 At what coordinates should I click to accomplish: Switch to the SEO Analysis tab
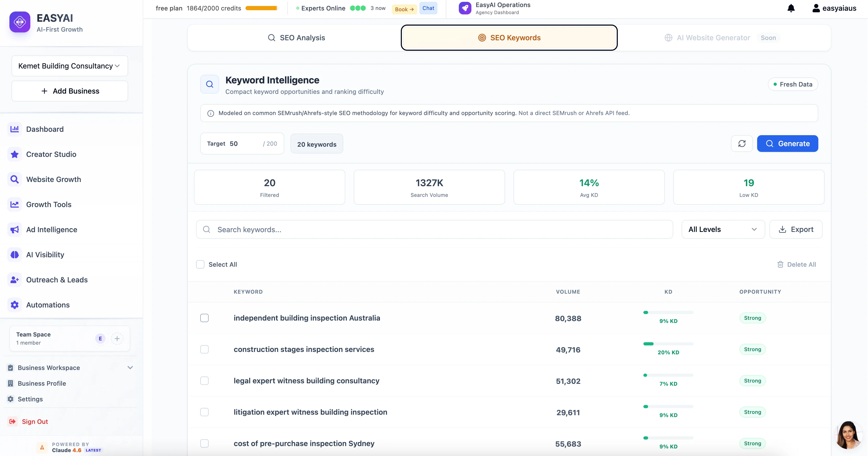pos(296,37)
